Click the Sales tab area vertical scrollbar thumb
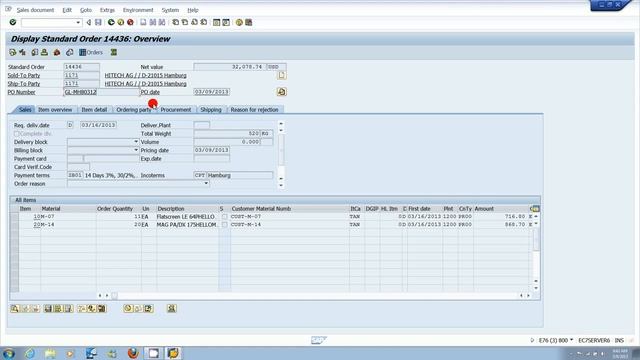This screenshot has width=640, height=360. [x=281, y=150]
